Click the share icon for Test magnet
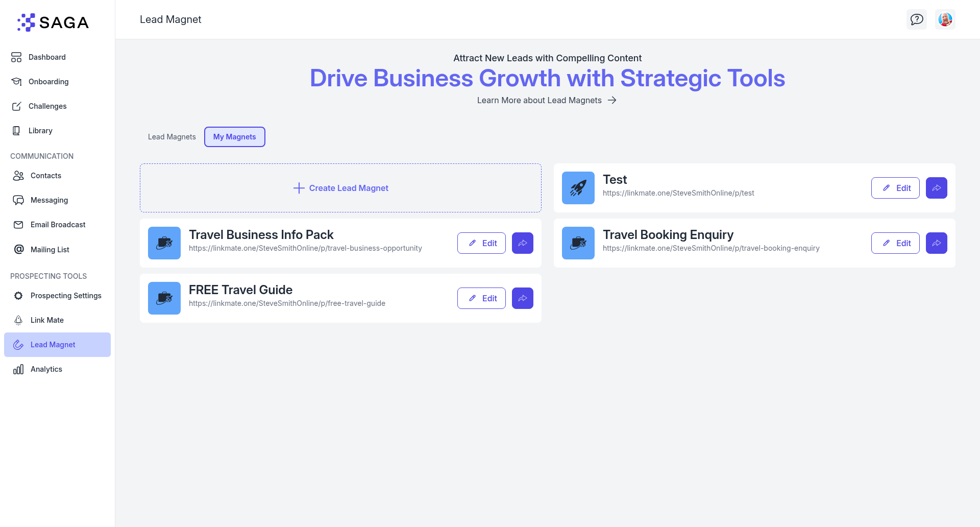 (x=936, y=188)
